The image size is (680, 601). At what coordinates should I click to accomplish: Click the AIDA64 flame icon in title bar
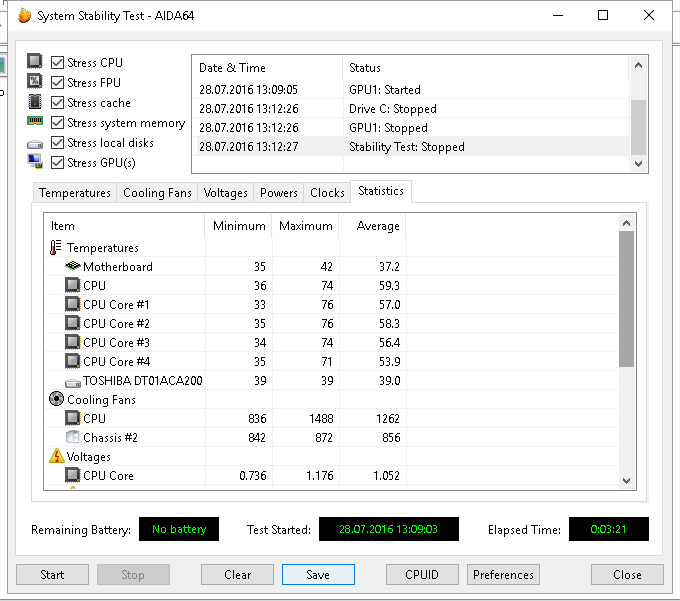click(25, 16)
